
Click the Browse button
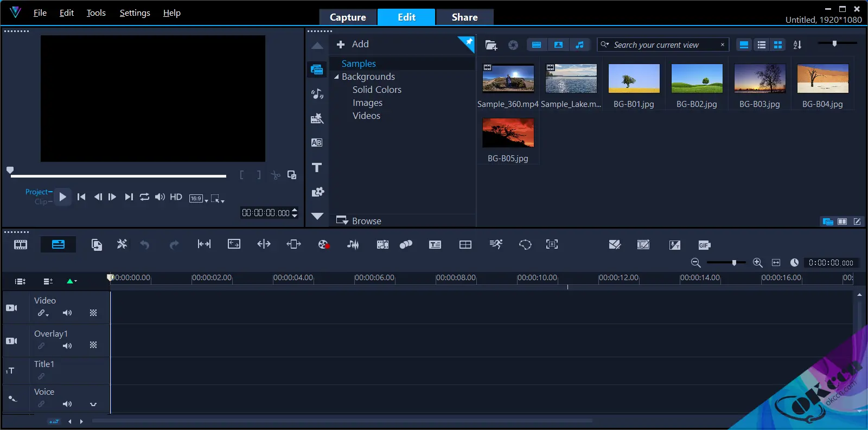[x=359, y=221]
